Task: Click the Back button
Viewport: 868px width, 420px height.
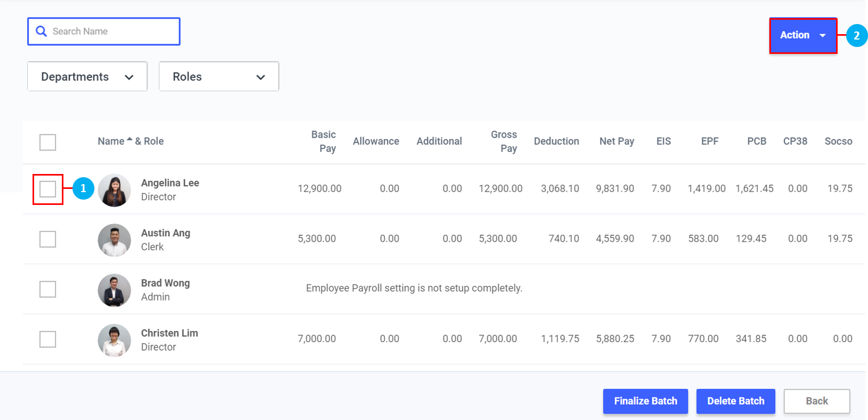Action: [x=816, y=401]
